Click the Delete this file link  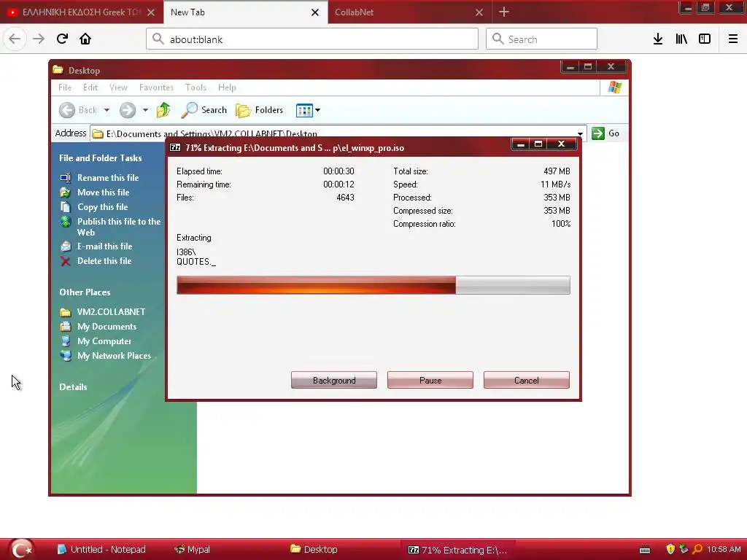pyautogui.click(x=104, y=261)
